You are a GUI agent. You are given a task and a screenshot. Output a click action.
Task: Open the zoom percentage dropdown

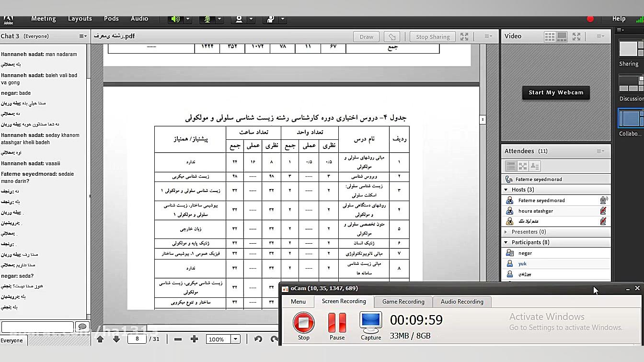click(235, 339)
